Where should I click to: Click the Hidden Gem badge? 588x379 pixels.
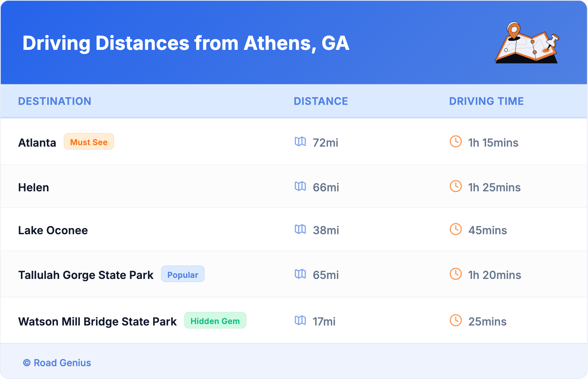point(215,321)
